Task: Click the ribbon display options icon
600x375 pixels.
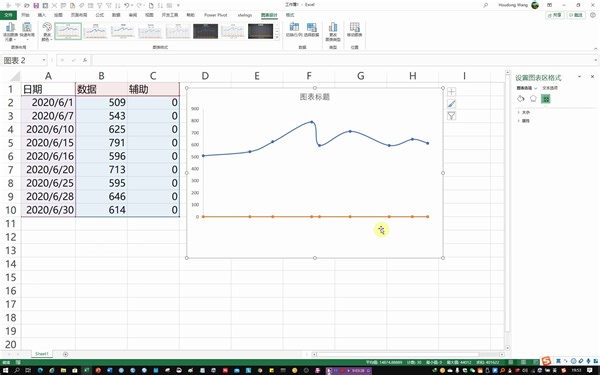Action: pyautogui.click(x=549, y=5)
